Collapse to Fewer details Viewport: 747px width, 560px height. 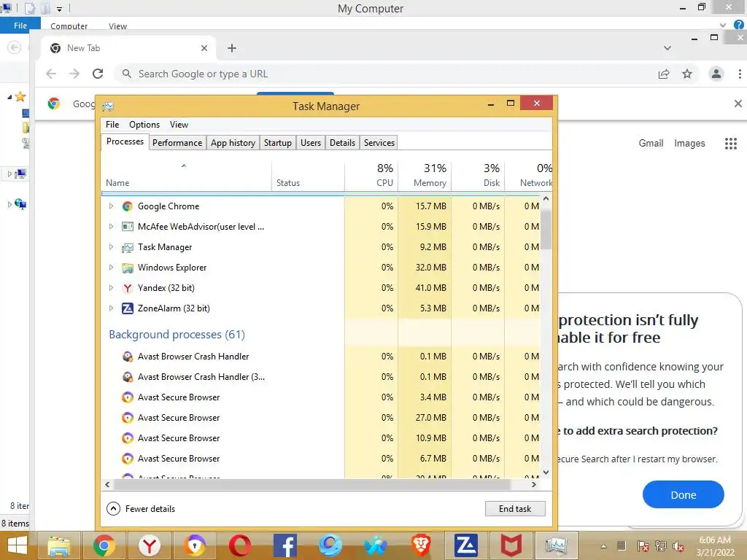[x=141, y=508]
